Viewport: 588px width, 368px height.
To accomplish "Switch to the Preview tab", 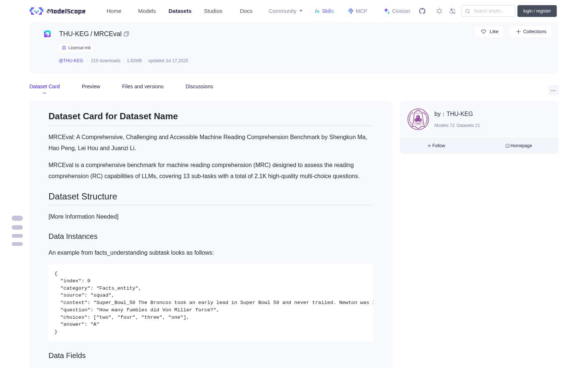I will (x=91, y=86).
